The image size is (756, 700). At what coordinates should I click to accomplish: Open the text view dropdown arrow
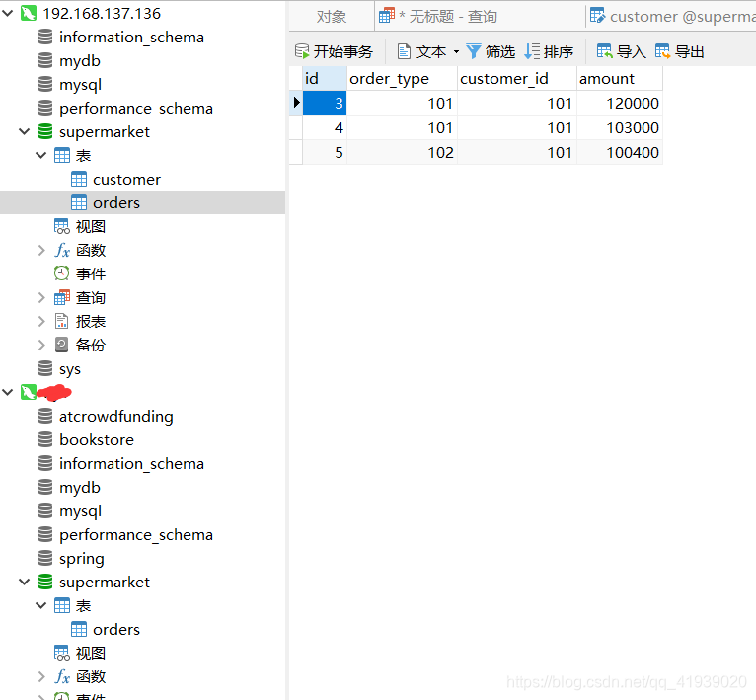coord(456,51)
